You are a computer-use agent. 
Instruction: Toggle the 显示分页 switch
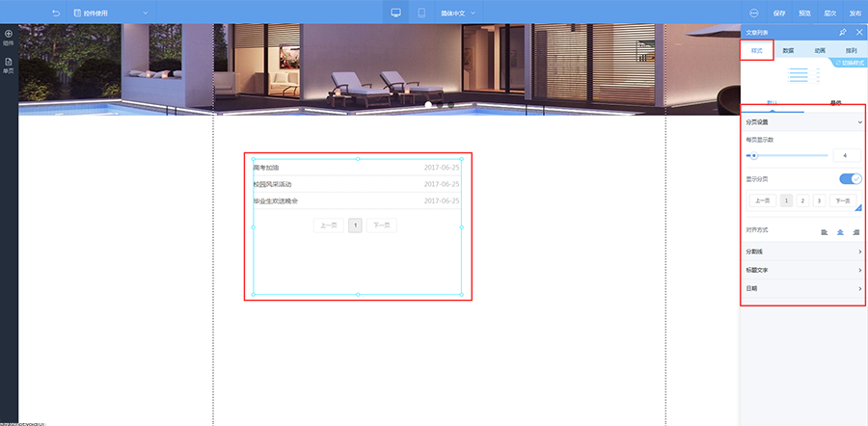pos(851,178)
